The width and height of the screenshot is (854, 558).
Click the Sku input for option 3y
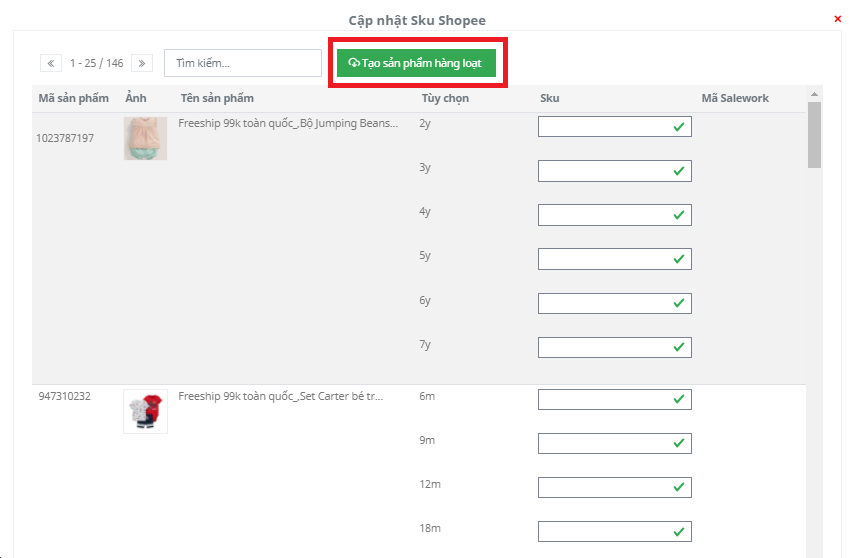(x=604, y=171)
